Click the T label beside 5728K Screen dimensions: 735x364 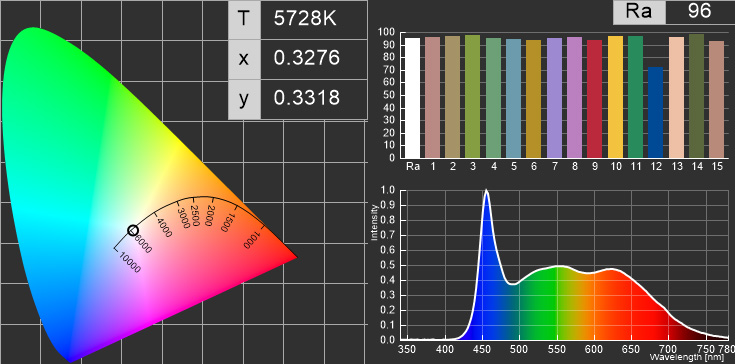coord(244,19)
